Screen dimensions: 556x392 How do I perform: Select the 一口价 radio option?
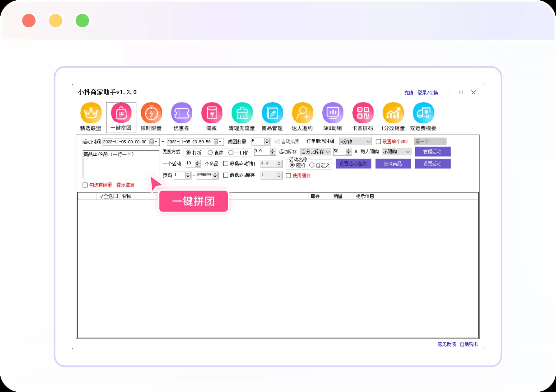[231, 152]
